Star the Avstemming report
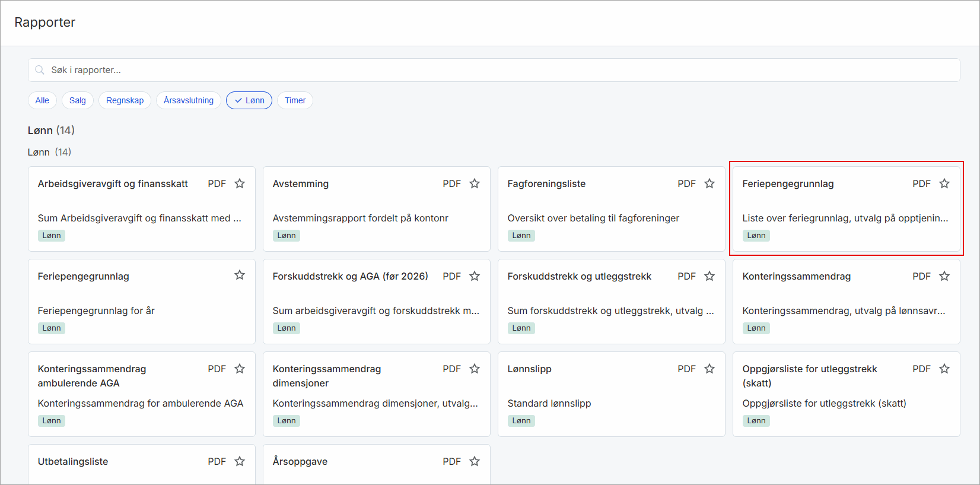Viewport: 980px width, 485px height. (475, 183)
